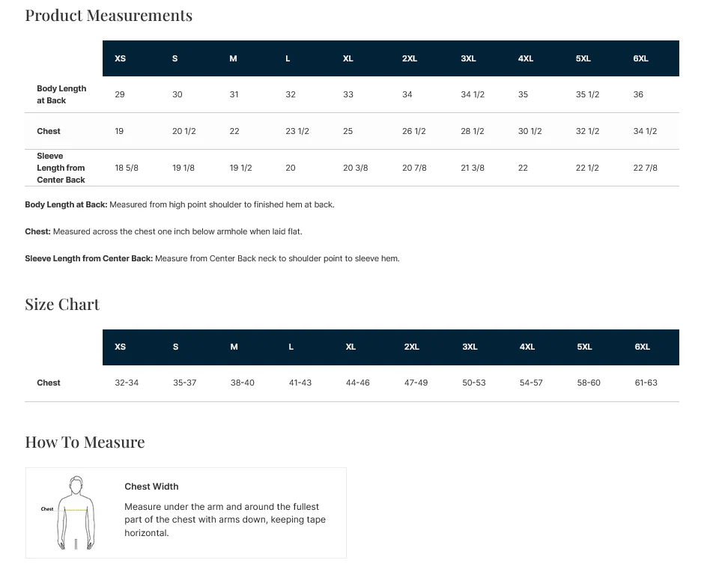
Task: Click the 32-34 chest value for XS
Action: point(127,383)
